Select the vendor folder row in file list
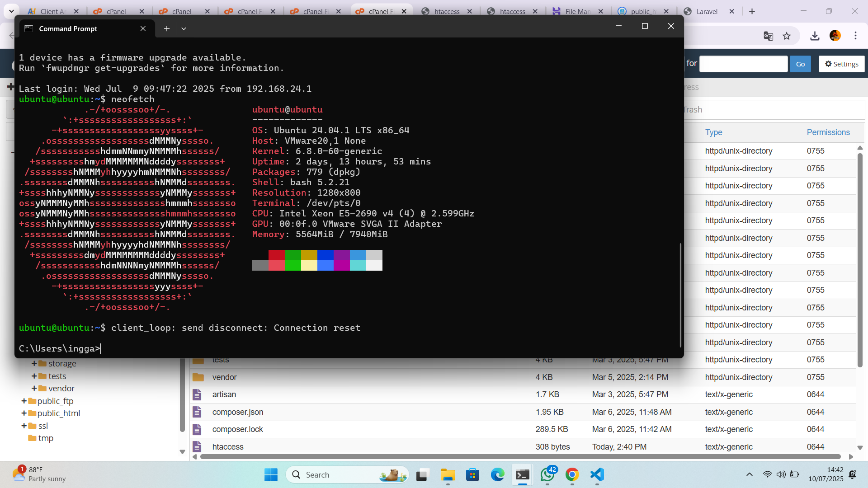Image resolution: width=868 pixels, height=488 pixels. [523, 377]
